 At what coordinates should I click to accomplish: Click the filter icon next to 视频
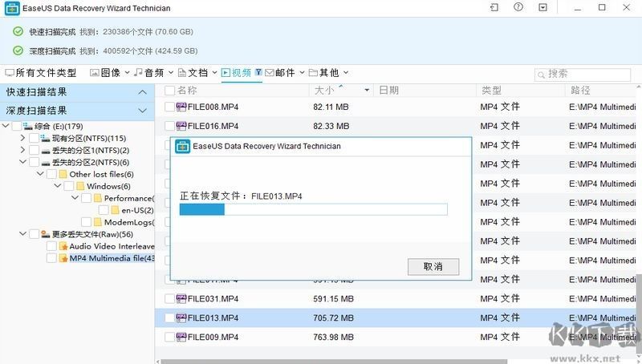pyautogui.click(x=258, y=72)
